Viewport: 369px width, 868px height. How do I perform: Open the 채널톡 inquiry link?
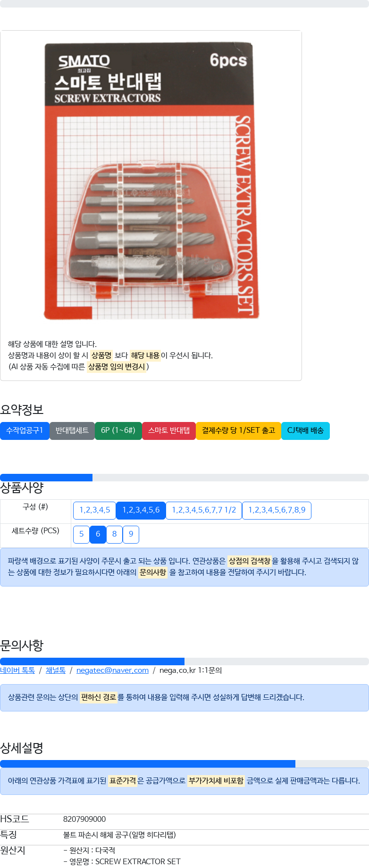coord(56,670)
